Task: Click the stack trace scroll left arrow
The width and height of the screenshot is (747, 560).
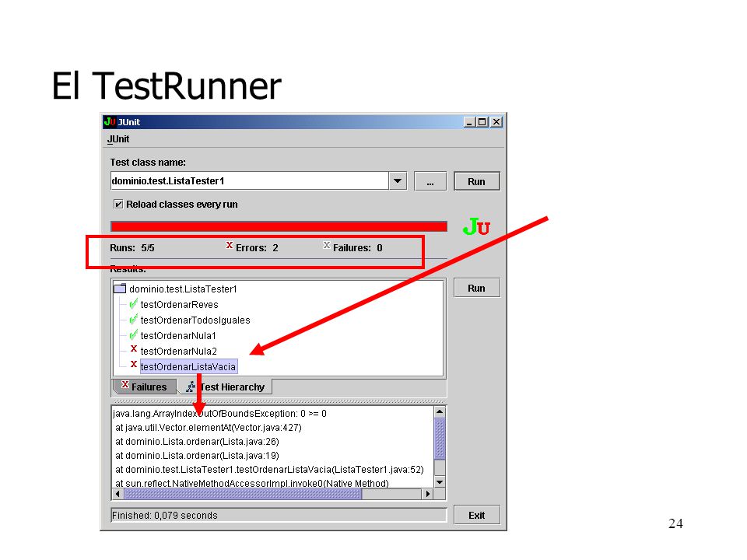Action: click(117, 494)
